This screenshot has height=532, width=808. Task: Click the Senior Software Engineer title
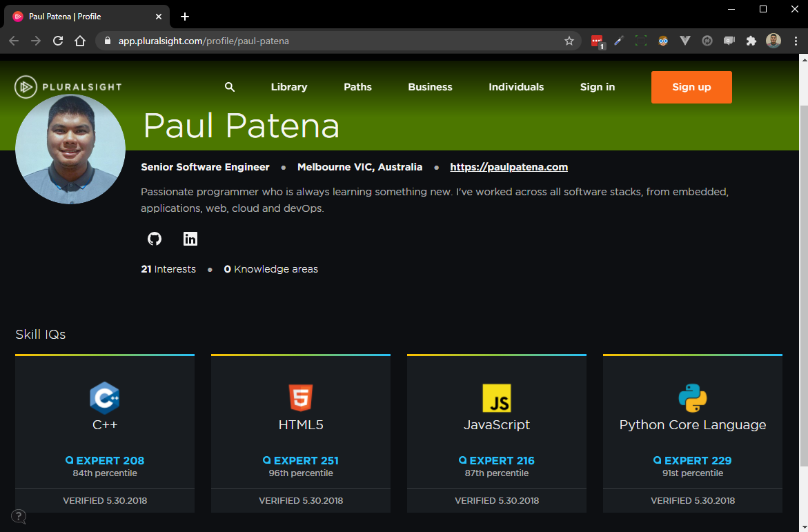(x=205, y=167)
